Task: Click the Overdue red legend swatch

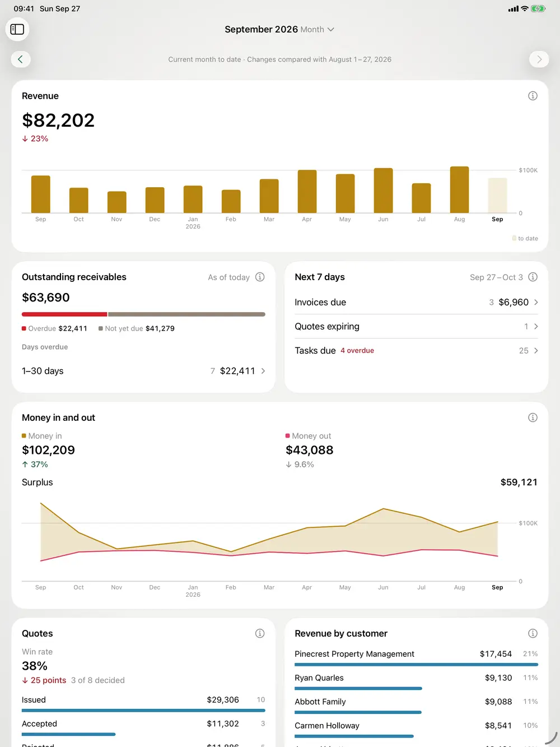Action: click(24, 328)
